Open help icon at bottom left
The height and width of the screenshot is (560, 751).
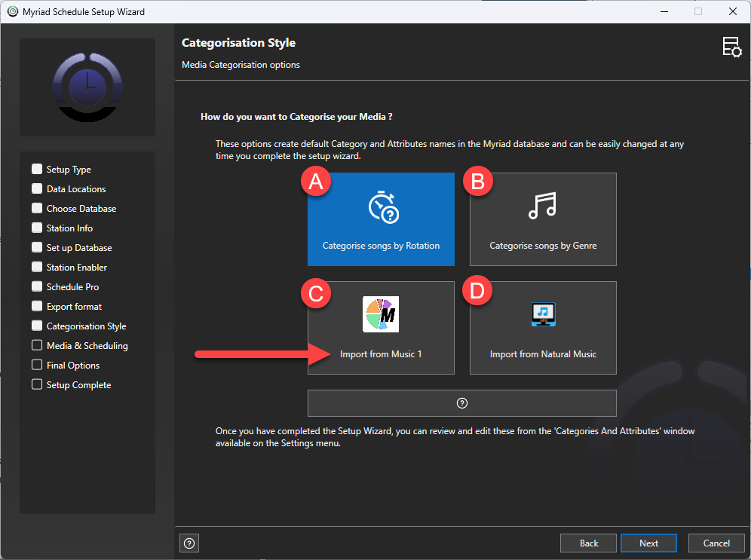tap(189, 543)
